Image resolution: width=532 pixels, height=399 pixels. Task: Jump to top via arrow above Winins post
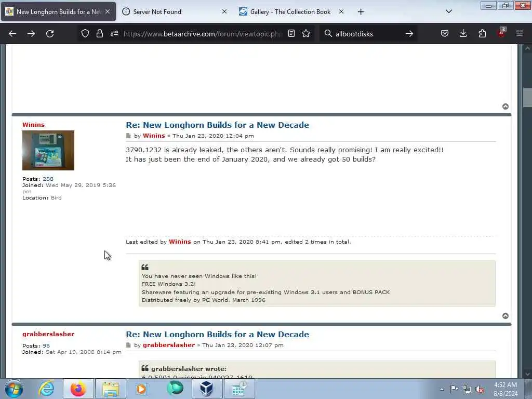[505, 107]
